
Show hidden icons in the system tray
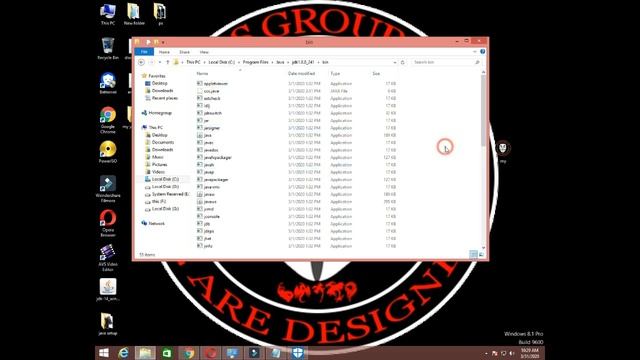pos(486,353)
